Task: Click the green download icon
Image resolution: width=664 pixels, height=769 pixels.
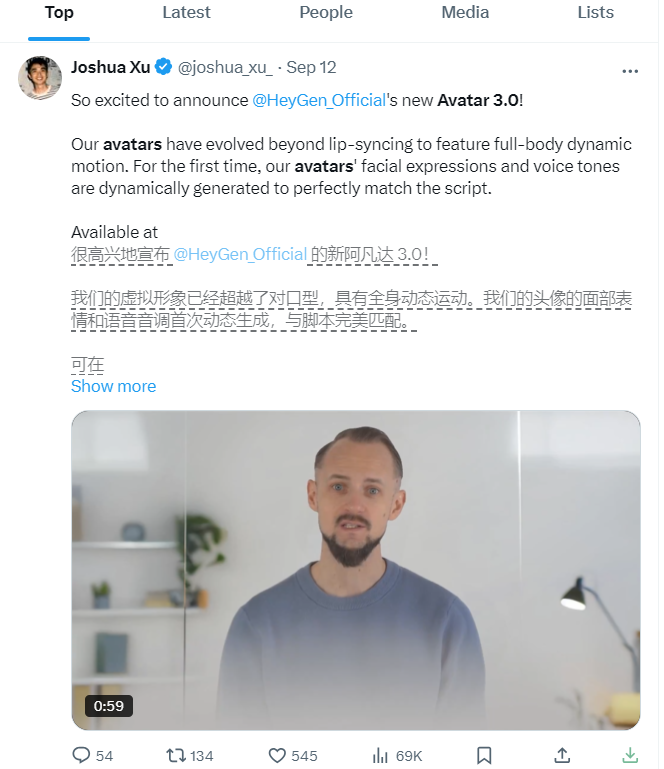Action: click(630, 755)
